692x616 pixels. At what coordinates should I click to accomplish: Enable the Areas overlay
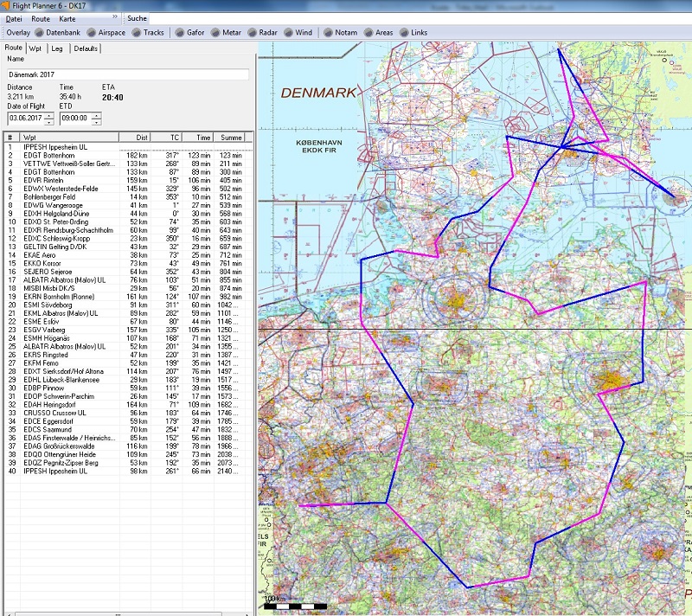pos(378,32)
